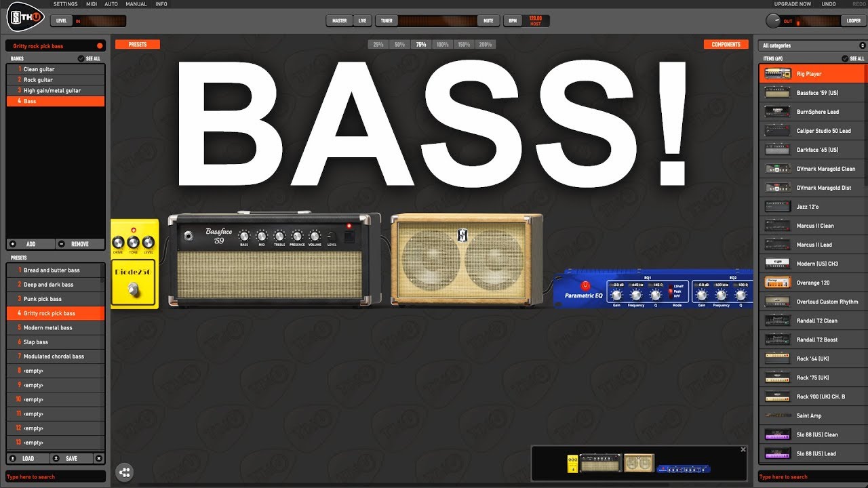This screenshot has height=488, width=868.
Task: Toggle the COMPONENTS panel tab
Action: tap(726, 45)
